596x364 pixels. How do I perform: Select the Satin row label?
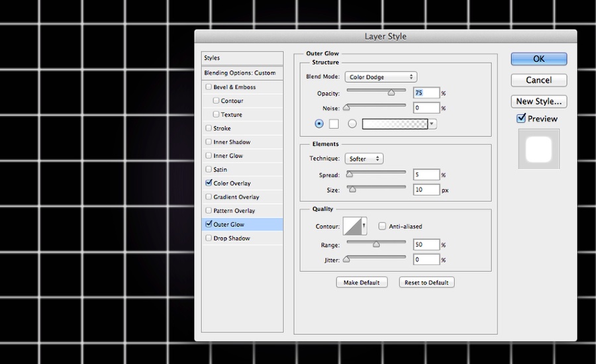pos(220,169)
